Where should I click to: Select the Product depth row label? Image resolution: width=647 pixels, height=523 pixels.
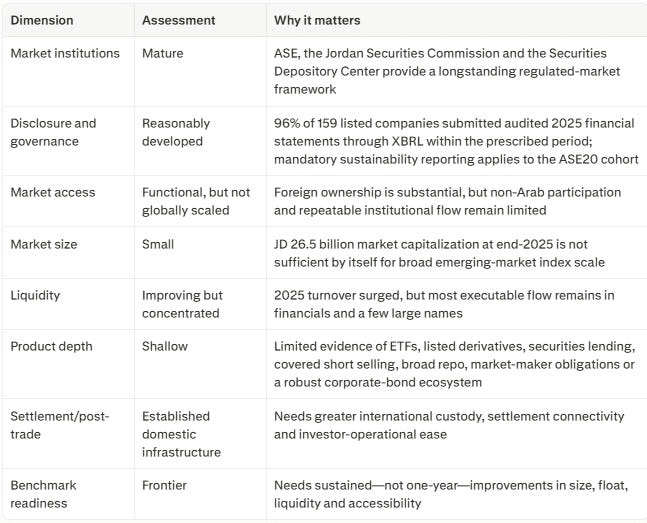tap(51, 346)
